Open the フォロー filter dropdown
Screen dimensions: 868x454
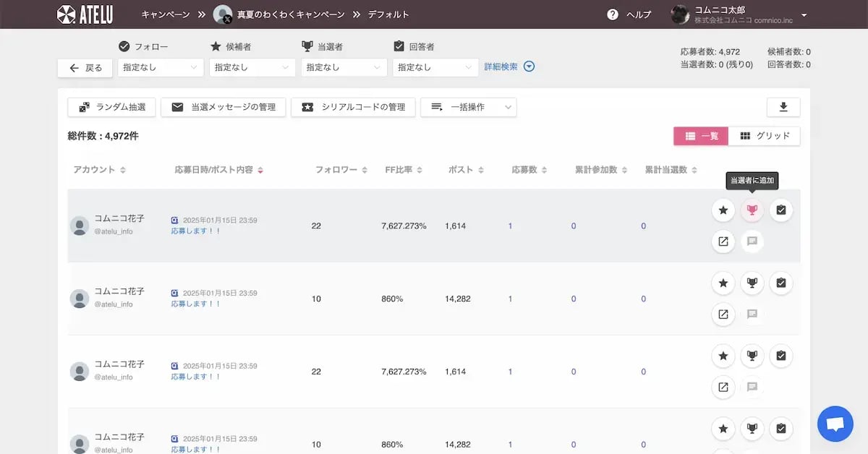point(161,67)
